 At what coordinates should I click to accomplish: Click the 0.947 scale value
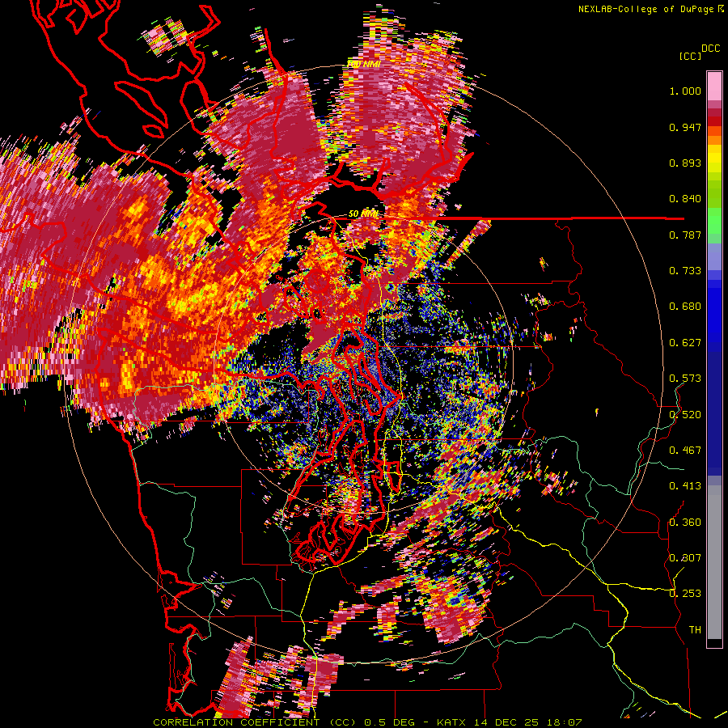point(685,127)
